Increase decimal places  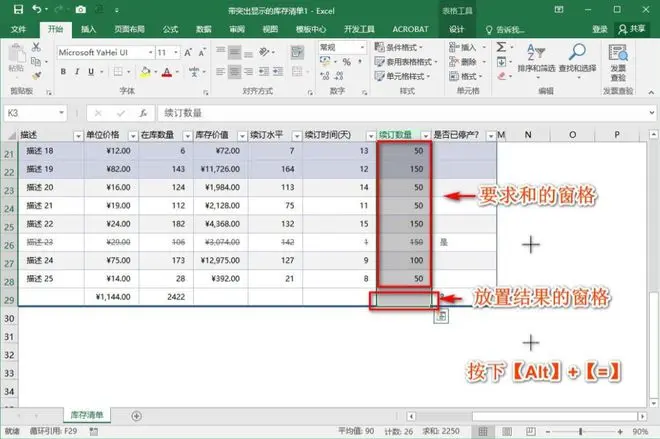coord(325,76)
